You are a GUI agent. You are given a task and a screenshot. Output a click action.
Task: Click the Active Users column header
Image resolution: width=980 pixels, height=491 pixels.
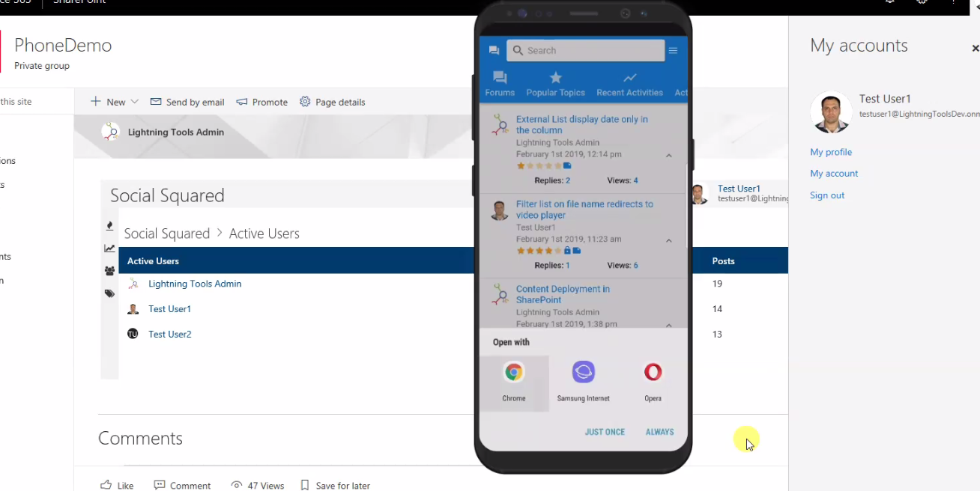pyautogui.click(x=153, y=261)
